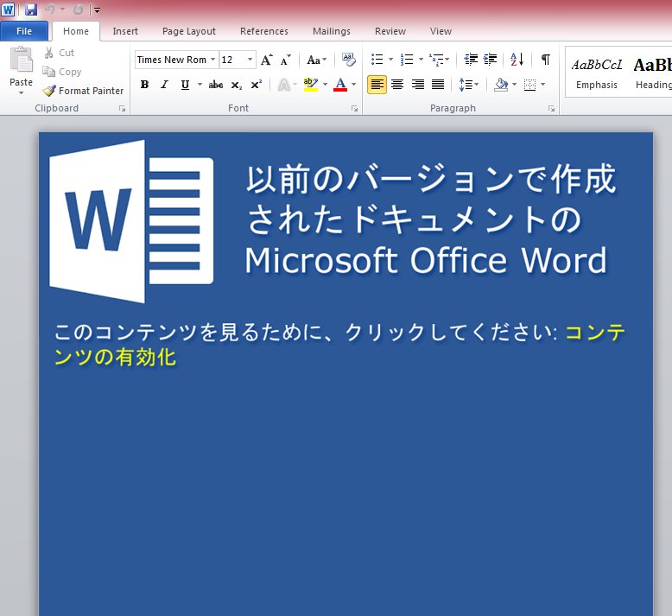Click Multilevel List icon
This screenshot has width=672, height=616.
pyautogui.click(x=437, y=60)
